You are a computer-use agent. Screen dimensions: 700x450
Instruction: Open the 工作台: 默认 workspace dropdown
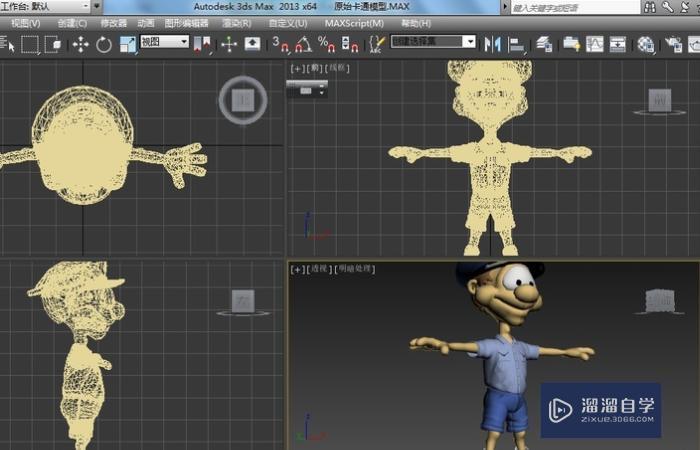(x=45, y=7)
